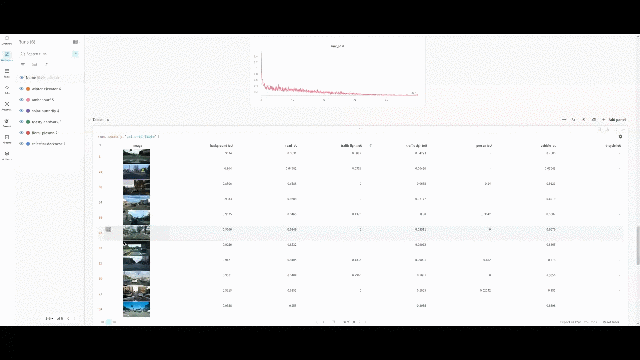Click the teal filter button beside run search
This screenshot has width=640, height=360.
coord(76,54)
